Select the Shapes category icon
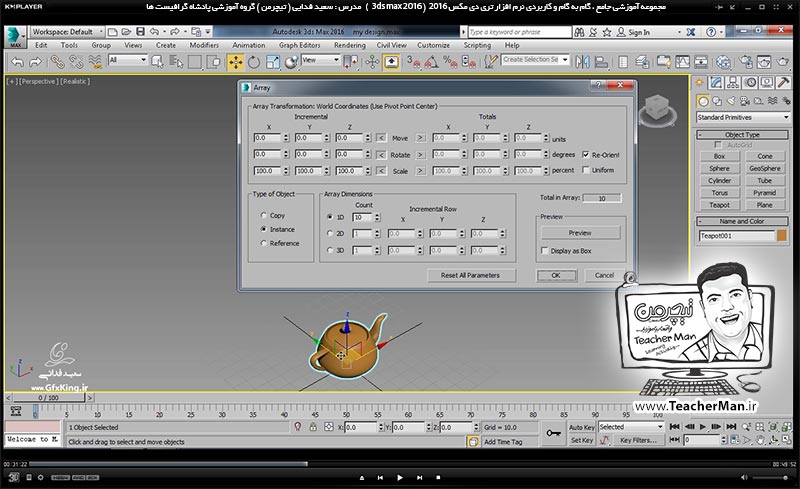This screenshot has height=489, width=800. coord(717,101)
